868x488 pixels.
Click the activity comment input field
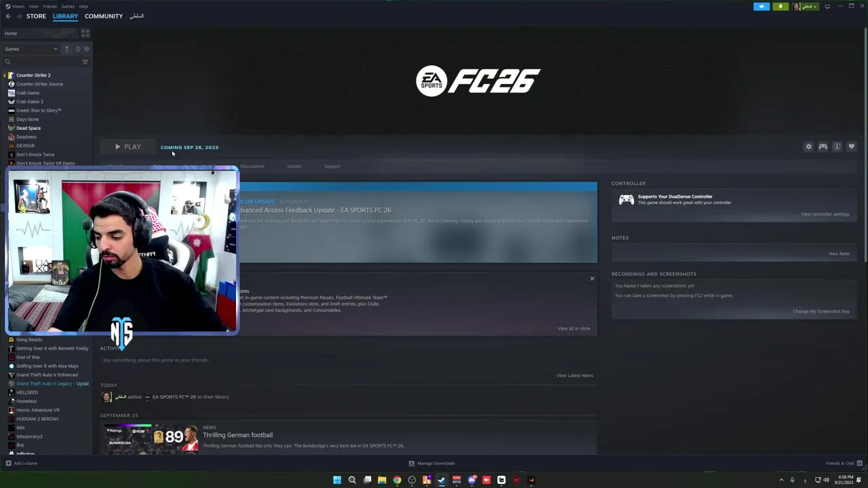(x=349, y=360)
